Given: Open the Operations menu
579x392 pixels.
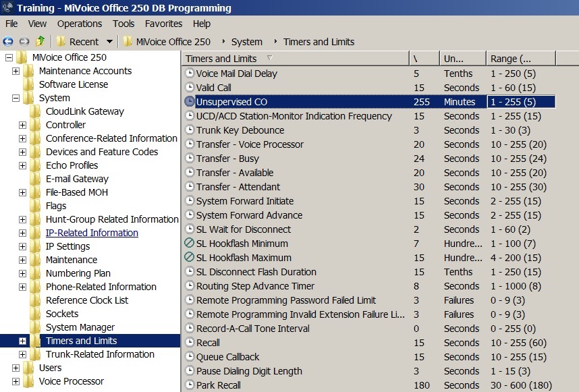Looking at the screenshot, I should (x=80, y=24).
